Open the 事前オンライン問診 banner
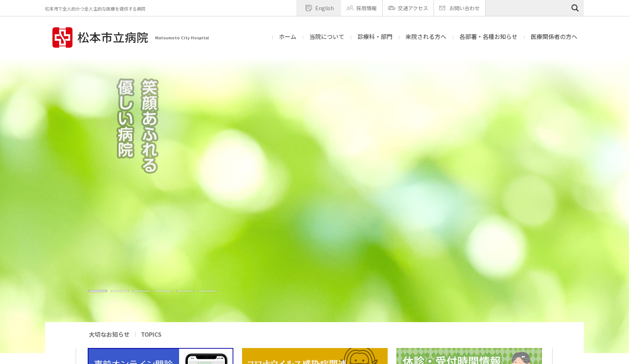The height and width of the screenshot is (364, 629). (161, 356)
